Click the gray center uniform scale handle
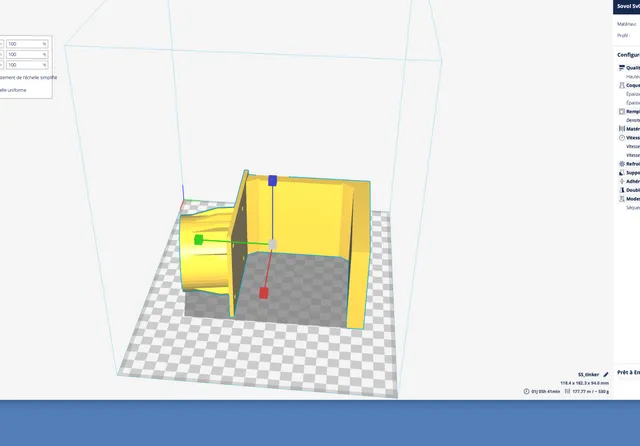 click(272, 244)
